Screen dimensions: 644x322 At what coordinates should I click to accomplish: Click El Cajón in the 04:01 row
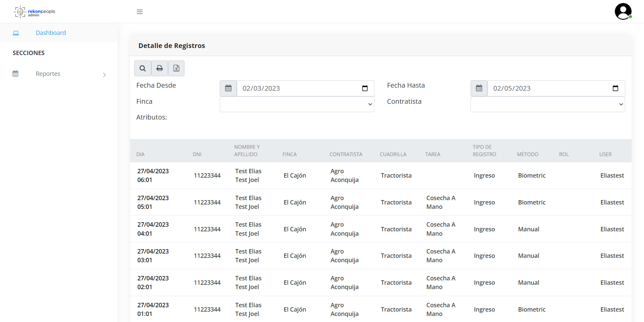point(295,229)
